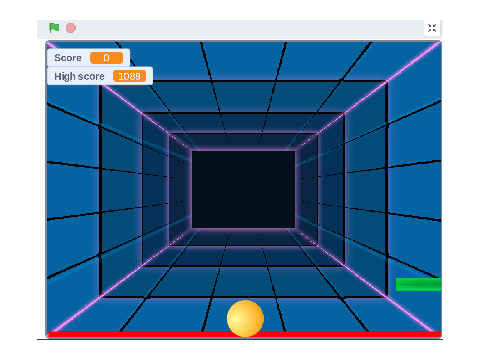Click the red stop button
480x360 pixels.
tap(71, 28)
